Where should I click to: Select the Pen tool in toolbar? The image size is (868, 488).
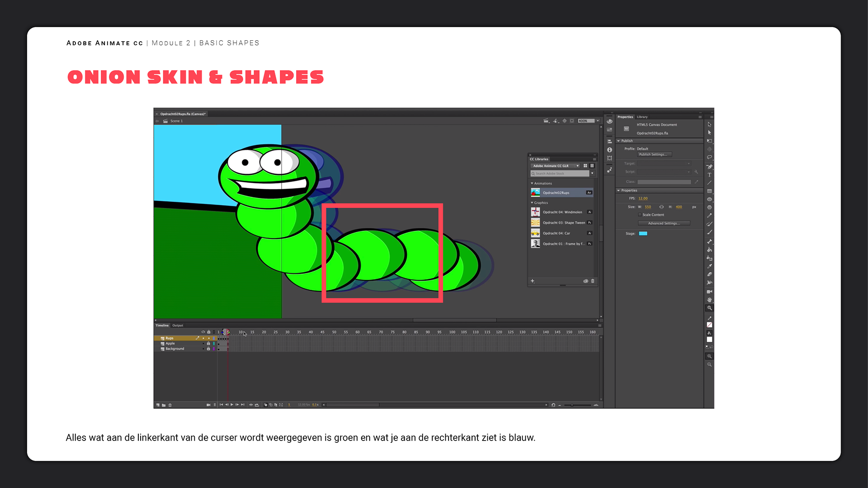(709, 167)
